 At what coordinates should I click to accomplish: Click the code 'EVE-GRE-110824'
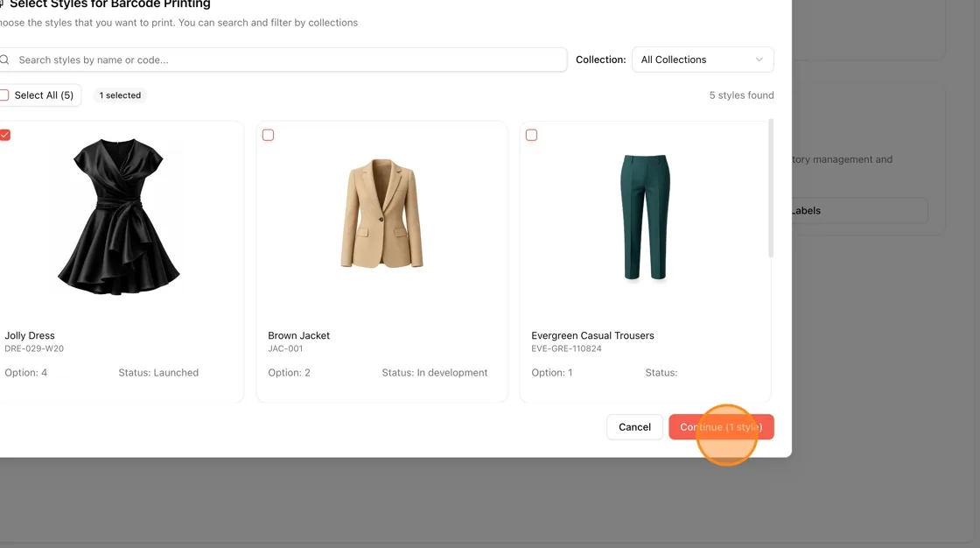[566, 348]
